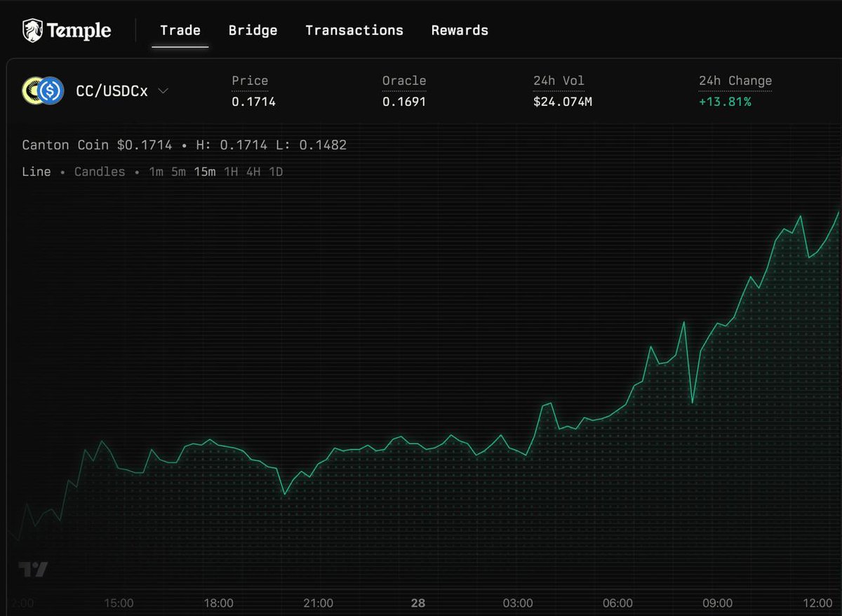Click the 28 date label on time axis
The width and height of the screenshot is (842, 616).
(x=418, y=603)
